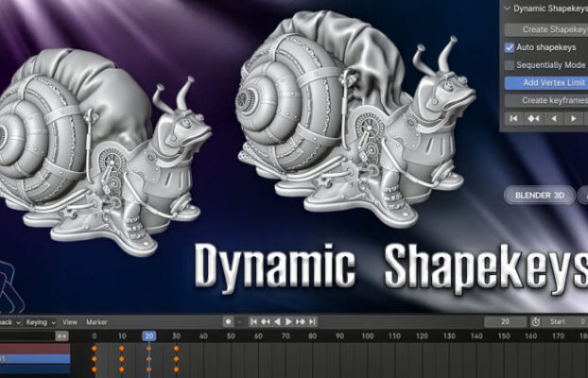Screen dimensions: 588x378
Task: Click frame number 60 on timeline ruler
Action: tap(258, 336)
